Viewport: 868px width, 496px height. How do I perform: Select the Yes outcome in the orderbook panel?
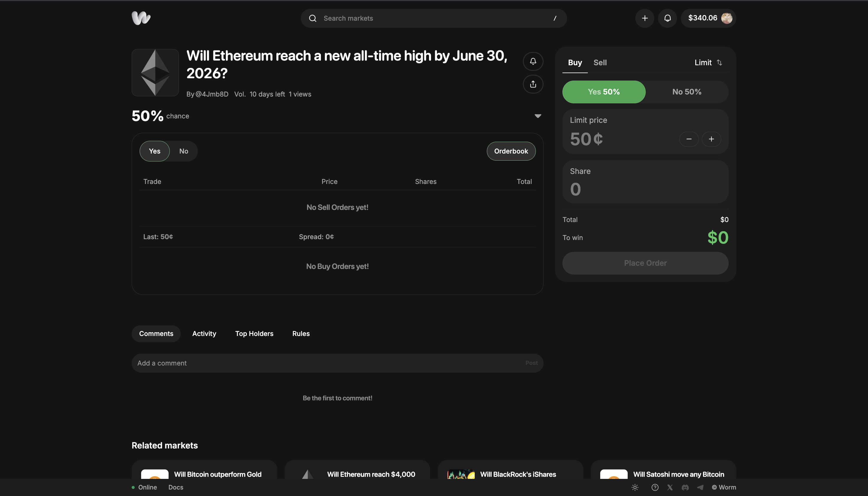[155, 151]
